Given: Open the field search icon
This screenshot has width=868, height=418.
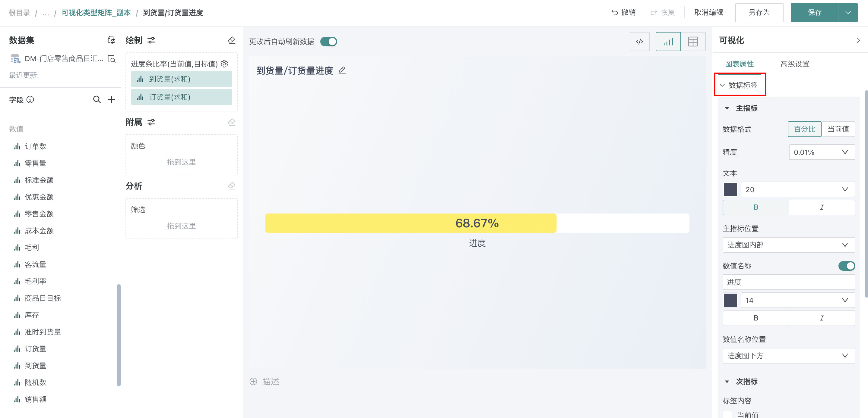Looking at the screenshot, I should point(97,100).
